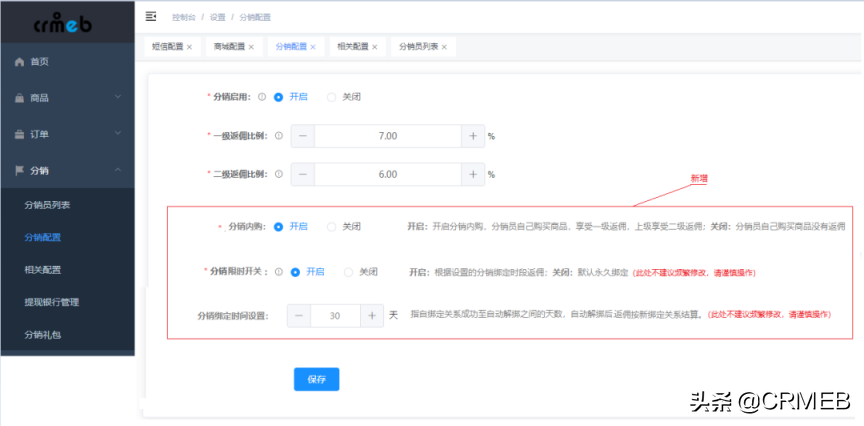Click the flag icon beside 分销
864x426 pixels.
(20, 171)
